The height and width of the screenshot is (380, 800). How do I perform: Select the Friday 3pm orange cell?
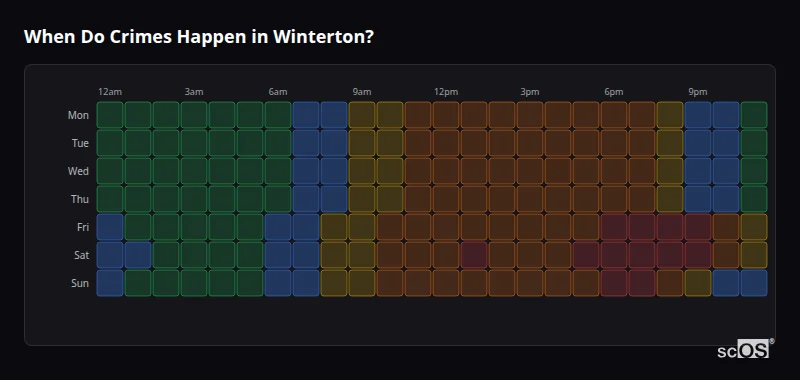coord(530,227)
